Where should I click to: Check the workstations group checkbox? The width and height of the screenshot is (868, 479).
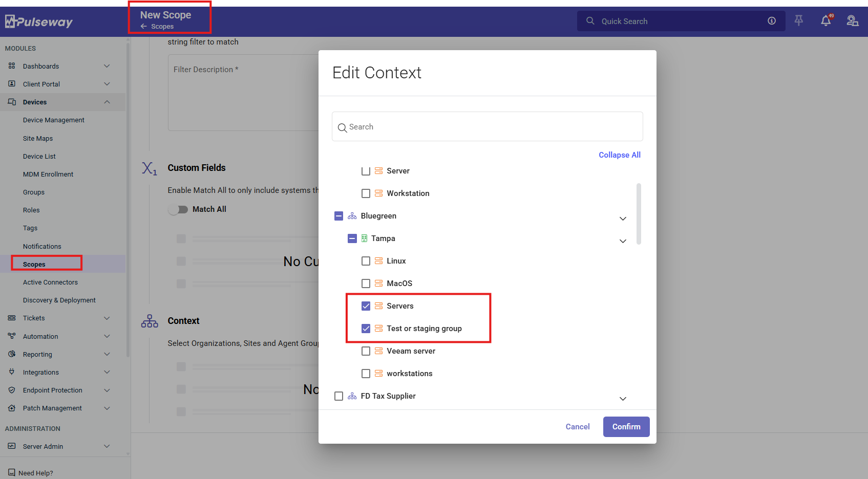[366, 374]
